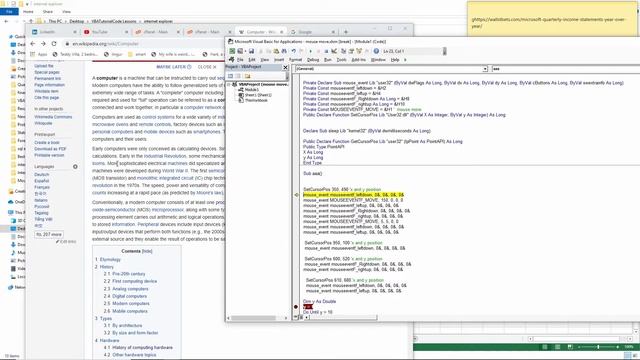
Task: Click Deutsch language link
Action: (42, 174)
